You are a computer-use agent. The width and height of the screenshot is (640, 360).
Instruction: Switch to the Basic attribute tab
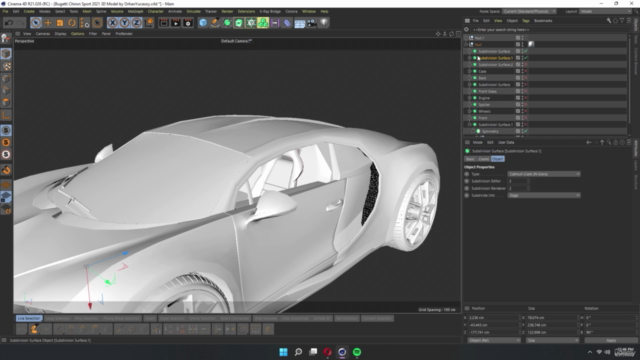470,159
